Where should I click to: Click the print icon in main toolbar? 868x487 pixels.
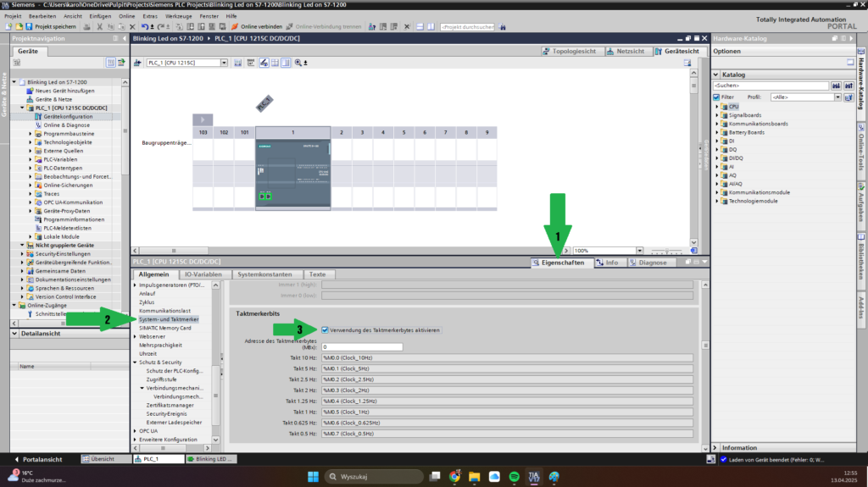click(87, 26)
